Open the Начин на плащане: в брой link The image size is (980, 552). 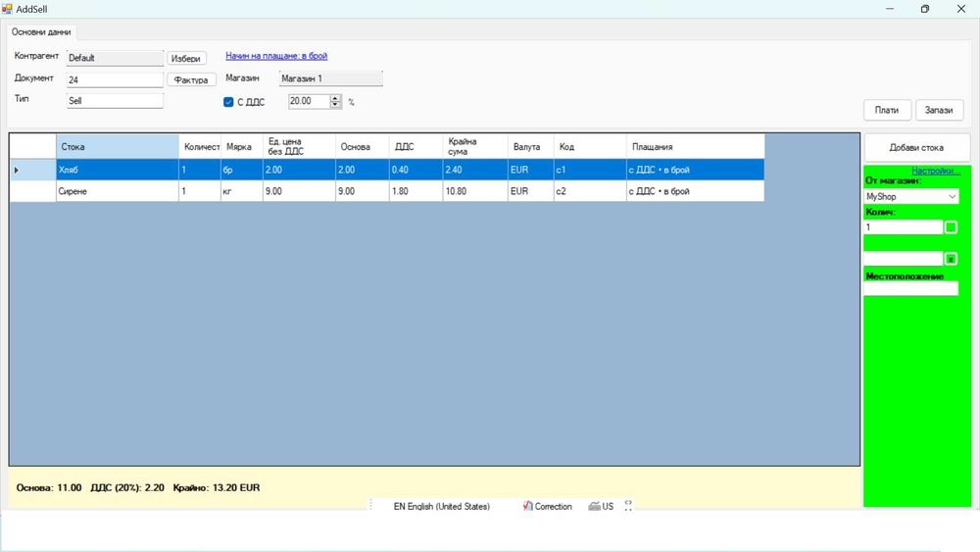click(276, 56)
